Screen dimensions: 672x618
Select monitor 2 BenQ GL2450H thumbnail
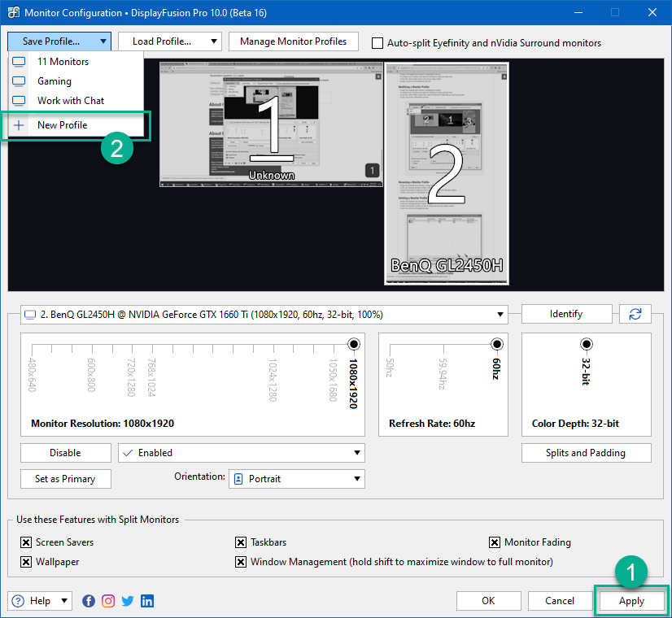pyautogui.click(x=447, y=173)
